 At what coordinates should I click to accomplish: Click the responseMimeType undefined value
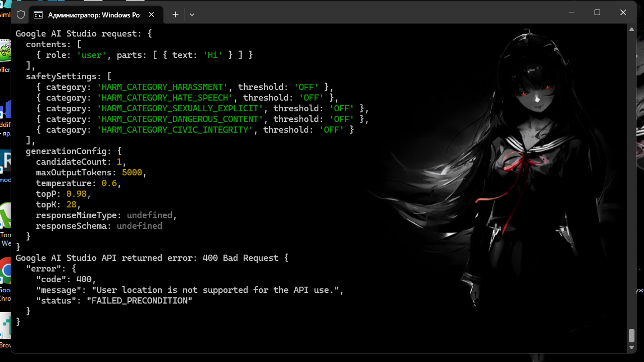149,215
